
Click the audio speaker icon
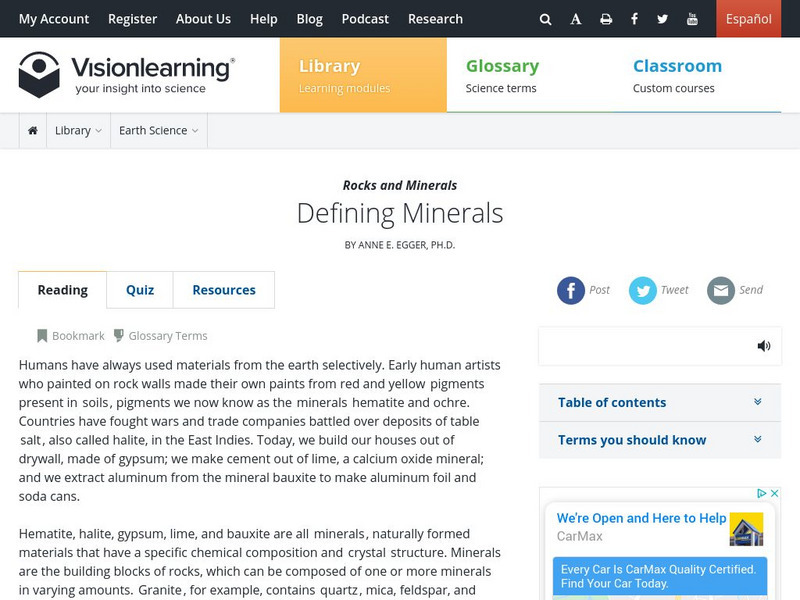point(764,346)
